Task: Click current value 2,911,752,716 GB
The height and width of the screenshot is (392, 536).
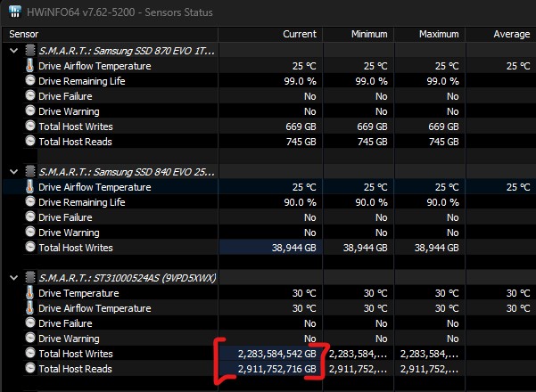Action: 277,369
